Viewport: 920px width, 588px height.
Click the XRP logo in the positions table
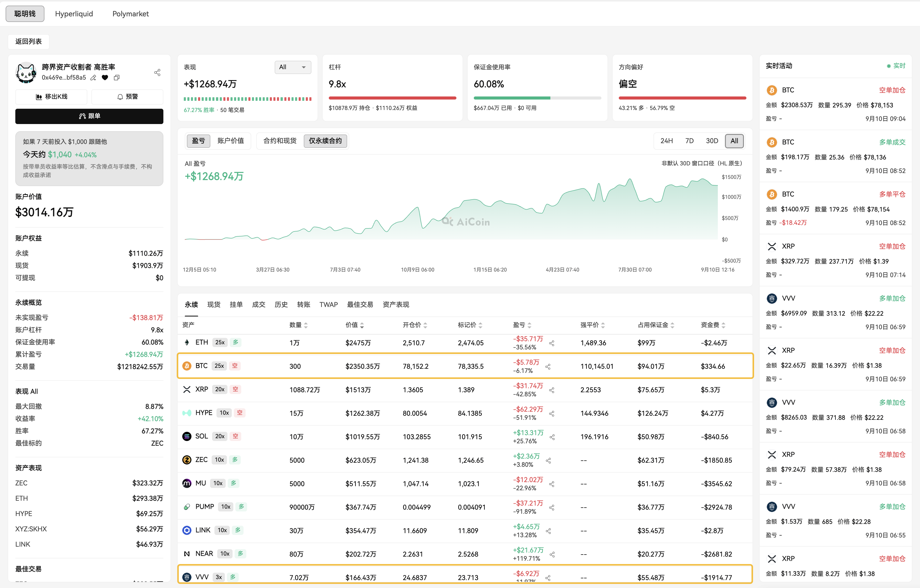pos(187,389)
